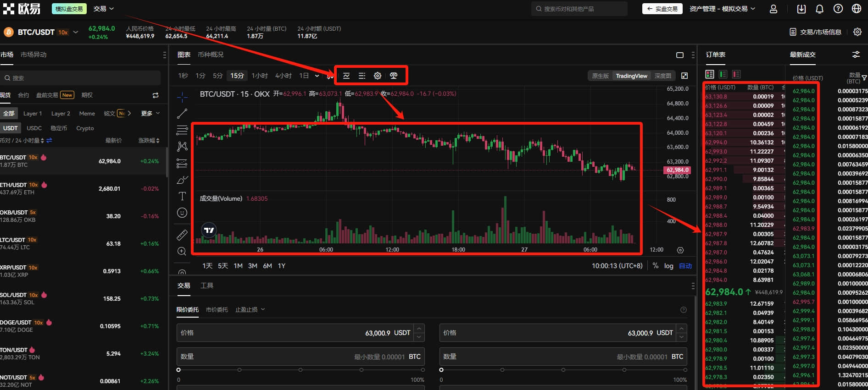Select the ruler measure tool

click(x=182, y=235)
